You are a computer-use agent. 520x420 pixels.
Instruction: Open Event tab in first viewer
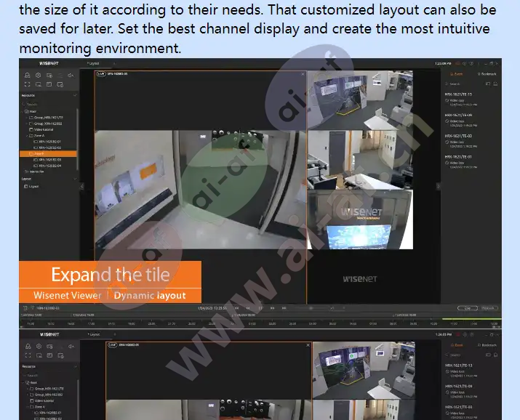(456, 74)
